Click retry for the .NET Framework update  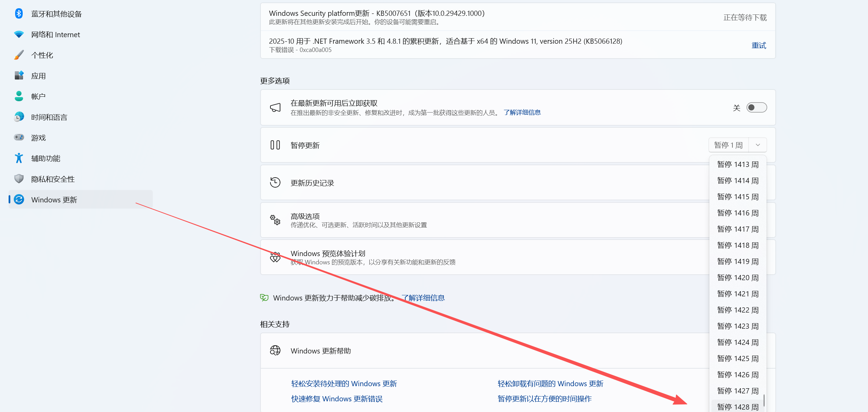[759, 45]
